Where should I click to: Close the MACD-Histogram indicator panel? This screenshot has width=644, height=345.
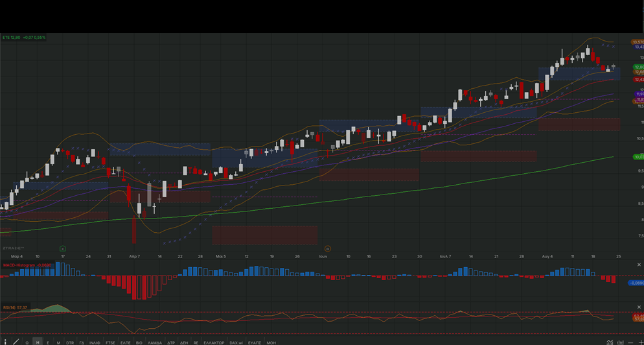coord(639,265)
